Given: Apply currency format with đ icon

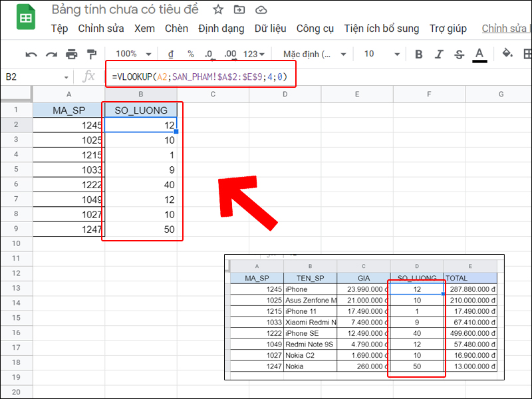Looking at the screenshot, I should click(171, 54).
